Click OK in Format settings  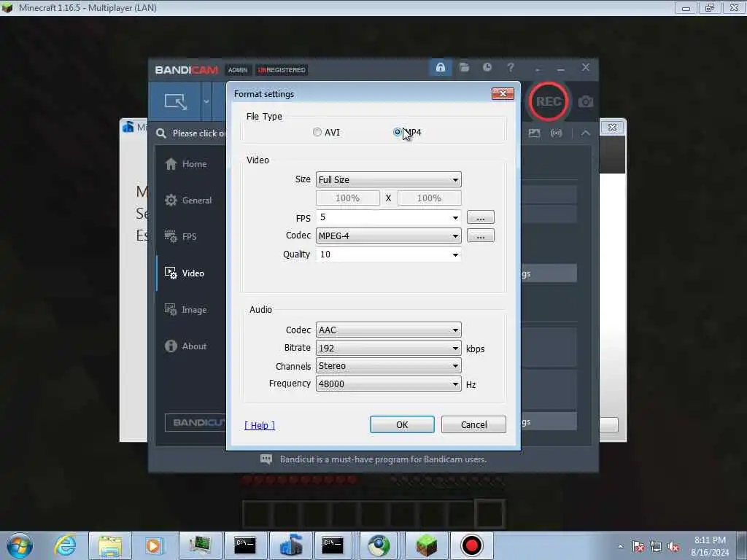tap(402, 424)
